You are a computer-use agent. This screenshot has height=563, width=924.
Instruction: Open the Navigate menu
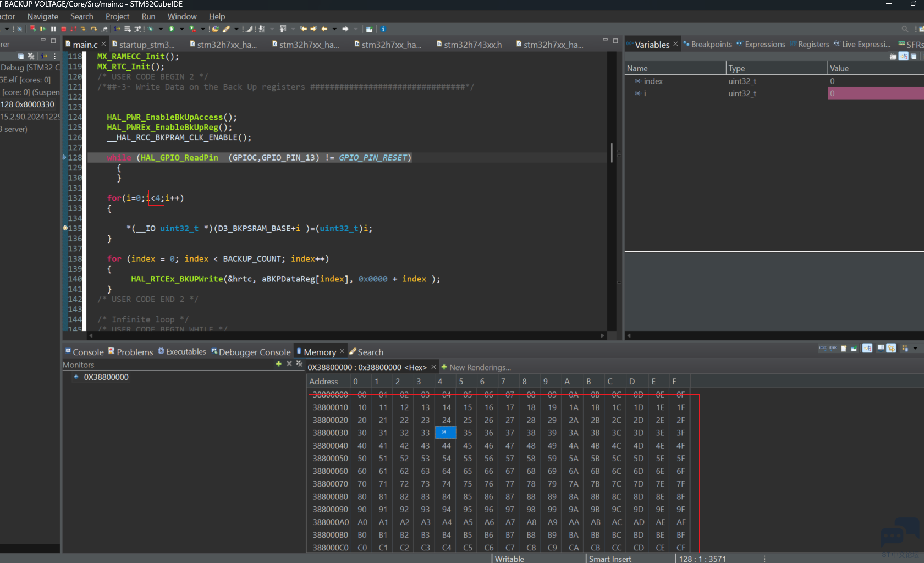[42, 16]
